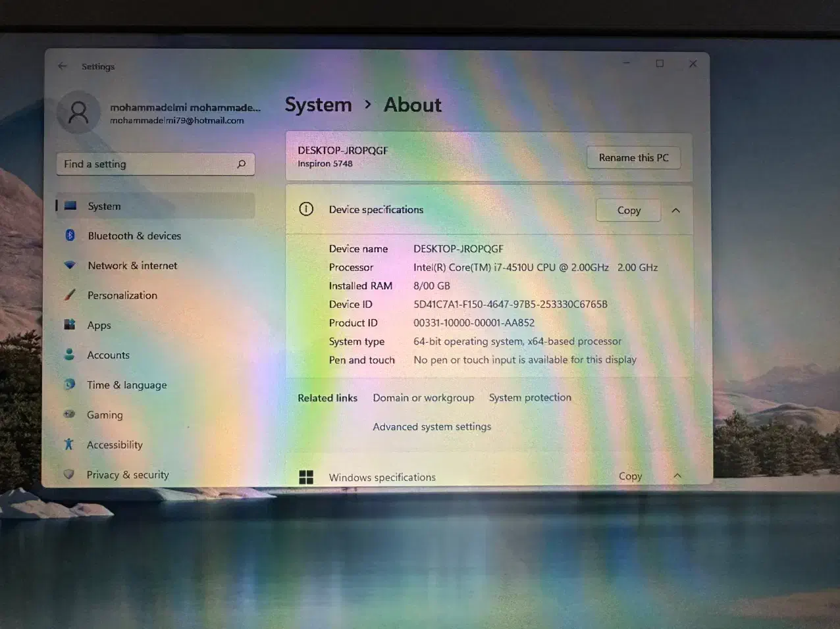Click the Installed RAM value 8/00 GB
The height and width of the screenshot is (629, 840).
coord(432,286)
